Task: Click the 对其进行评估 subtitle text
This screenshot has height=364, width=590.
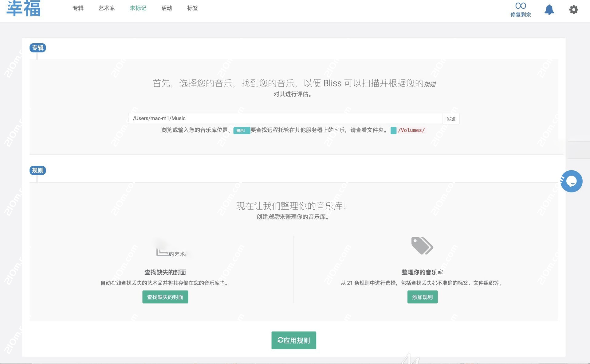Action: (x=293, y=94)
